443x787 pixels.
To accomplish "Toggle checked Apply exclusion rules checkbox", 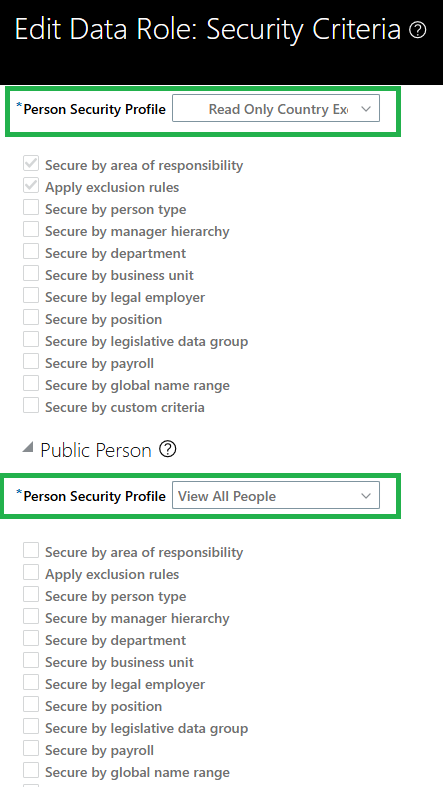I will click(x=31, y=186).
